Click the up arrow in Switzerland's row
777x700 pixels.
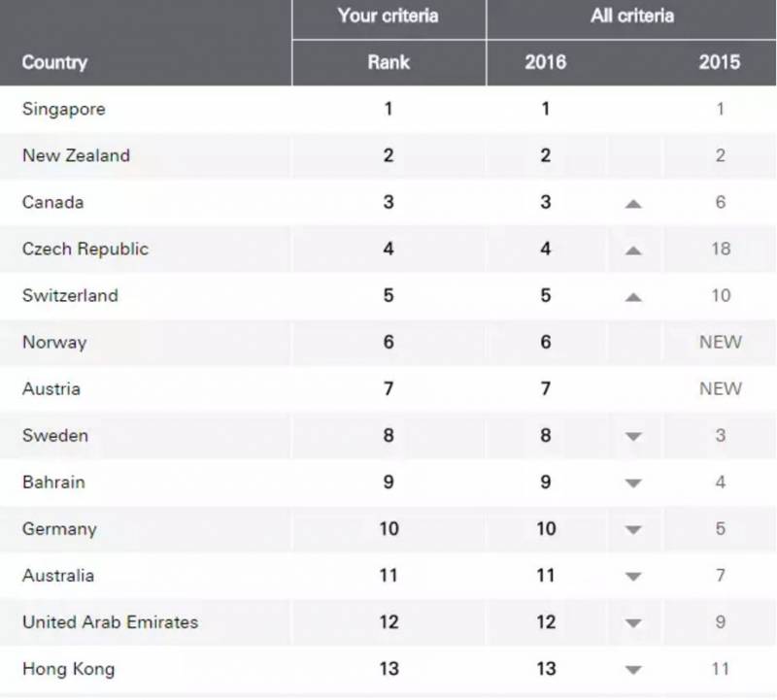634,296
